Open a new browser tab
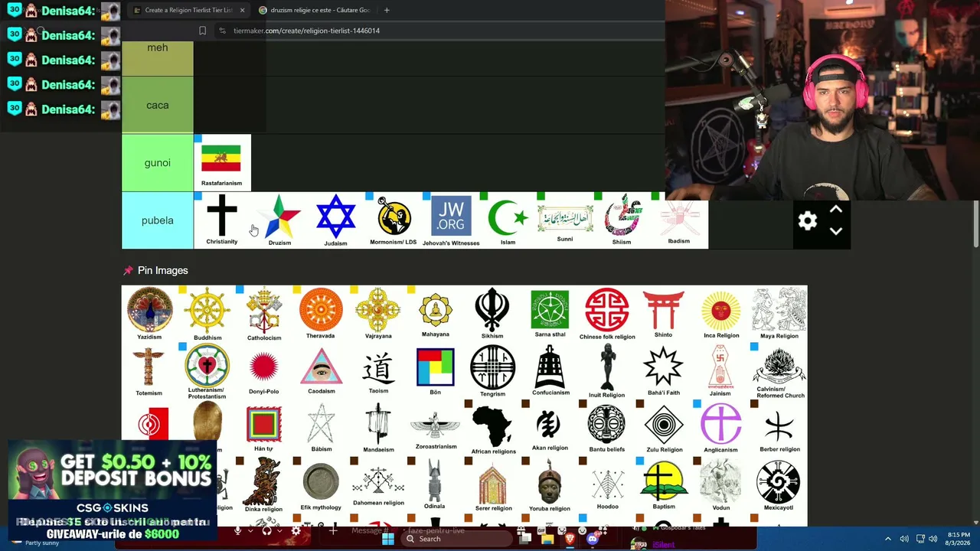The image size is (980, 551). tap(387, 10)
